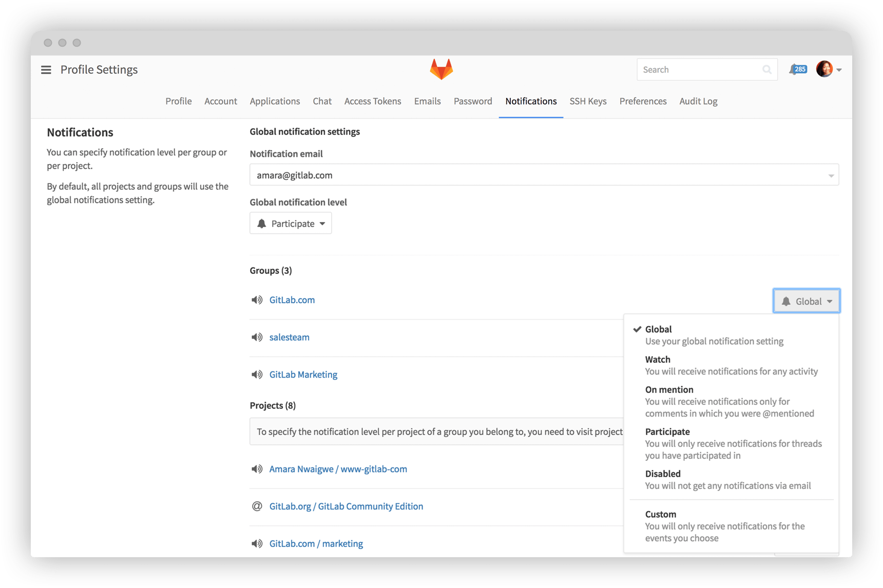The width and height of the screenshot is (883, 588).
Task: Open the 285 todos bell
Action: pos(798,69)
